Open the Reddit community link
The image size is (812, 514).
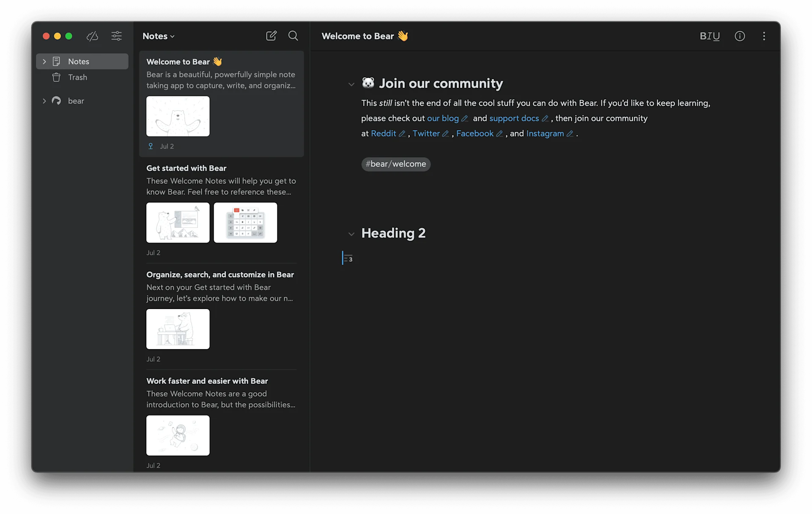pyautogui.click(x=384, y=134)
